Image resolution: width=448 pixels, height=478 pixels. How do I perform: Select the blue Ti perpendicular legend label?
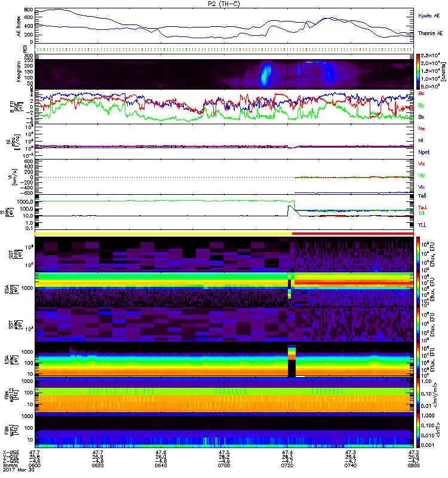422,225
